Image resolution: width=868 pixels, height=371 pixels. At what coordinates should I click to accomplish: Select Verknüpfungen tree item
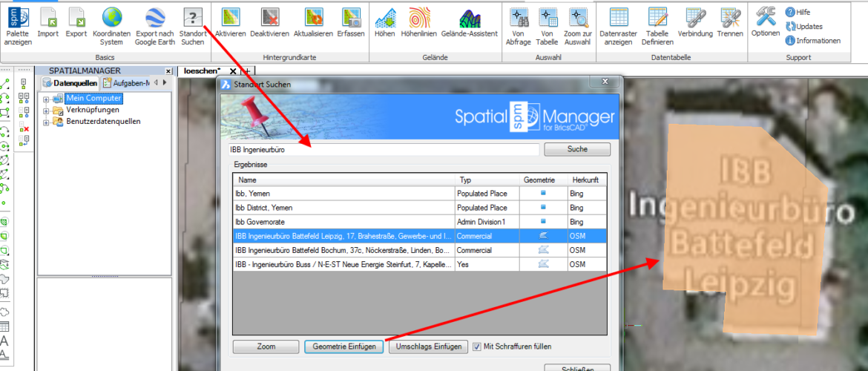pos(93,110)
